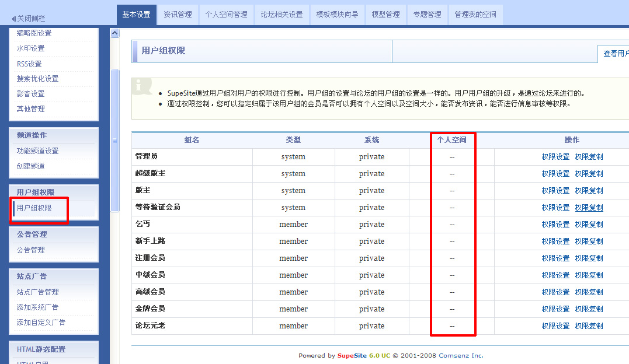Select the 模板模块向导 tab

click(x=337, y=15)
